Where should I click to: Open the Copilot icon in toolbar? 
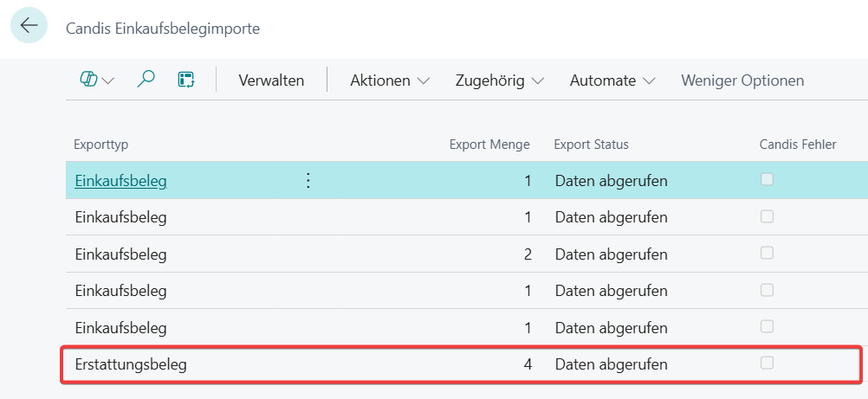tap(88, 80)
